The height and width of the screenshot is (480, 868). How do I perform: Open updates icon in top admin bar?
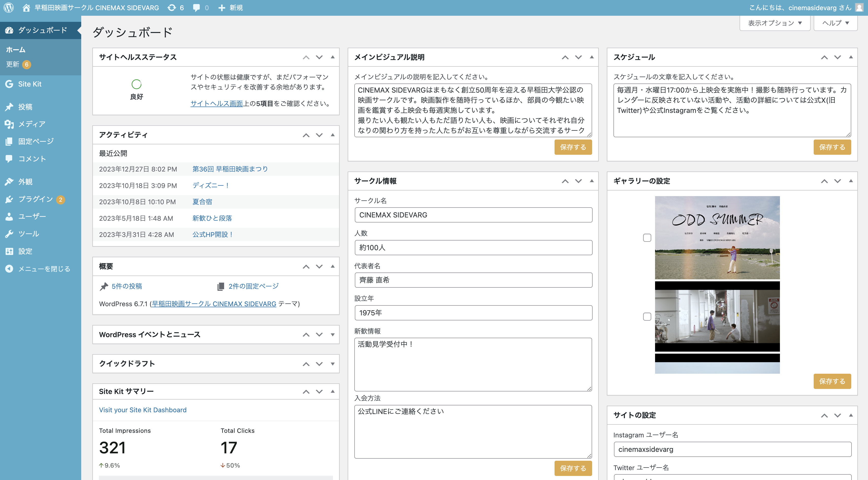pyautogui.click(x=172, y=7)
